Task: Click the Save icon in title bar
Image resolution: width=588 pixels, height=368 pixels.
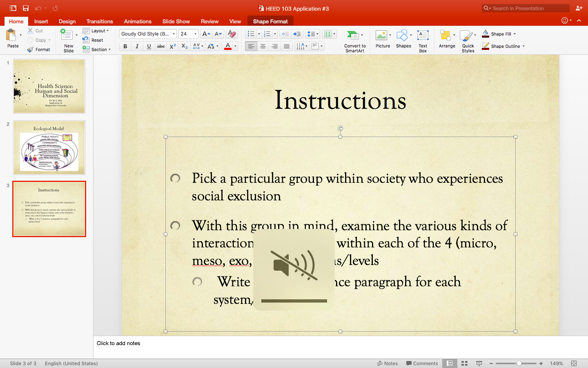Action: click(26, 8)
